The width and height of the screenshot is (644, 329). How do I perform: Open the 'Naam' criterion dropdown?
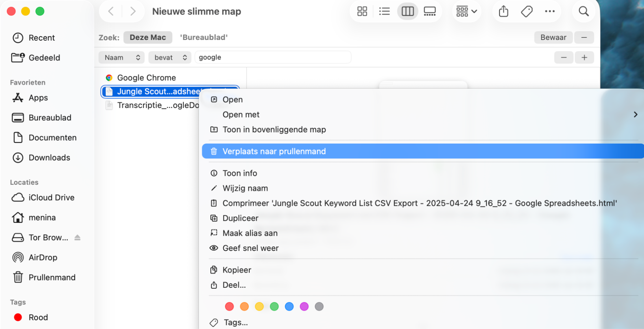(x=121, y=57)
